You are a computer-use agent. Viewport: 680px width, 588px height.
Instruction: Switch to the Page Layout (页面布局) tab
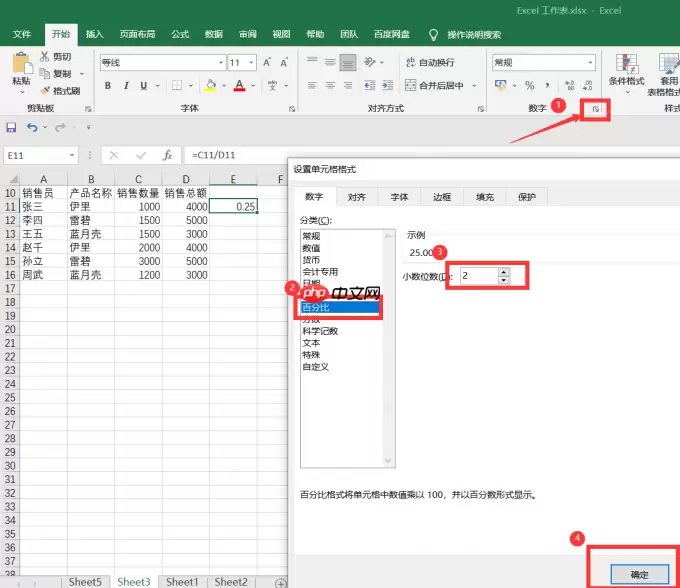click(x=137, y=34)
